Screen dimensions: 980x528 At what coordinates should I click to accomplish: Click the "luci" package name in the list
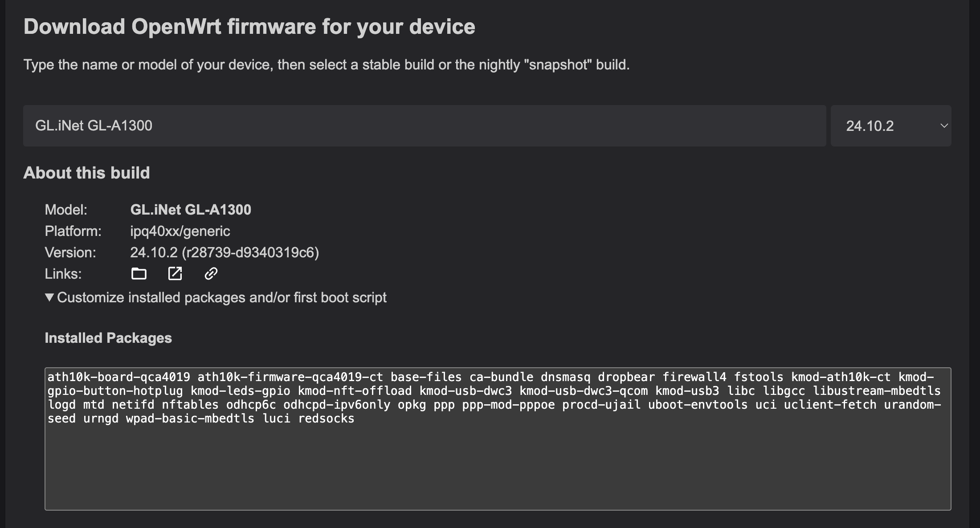pyautogui.click(x=276, y=418)
